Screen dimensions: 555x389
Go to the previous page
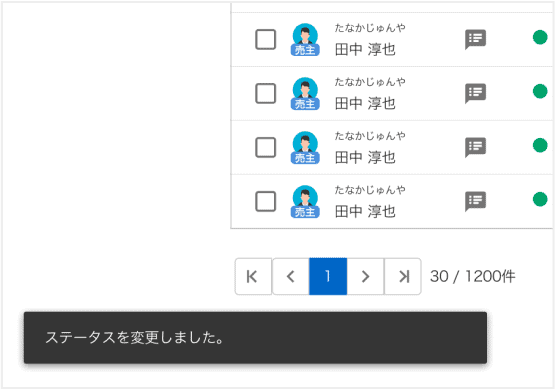[291, 276]
